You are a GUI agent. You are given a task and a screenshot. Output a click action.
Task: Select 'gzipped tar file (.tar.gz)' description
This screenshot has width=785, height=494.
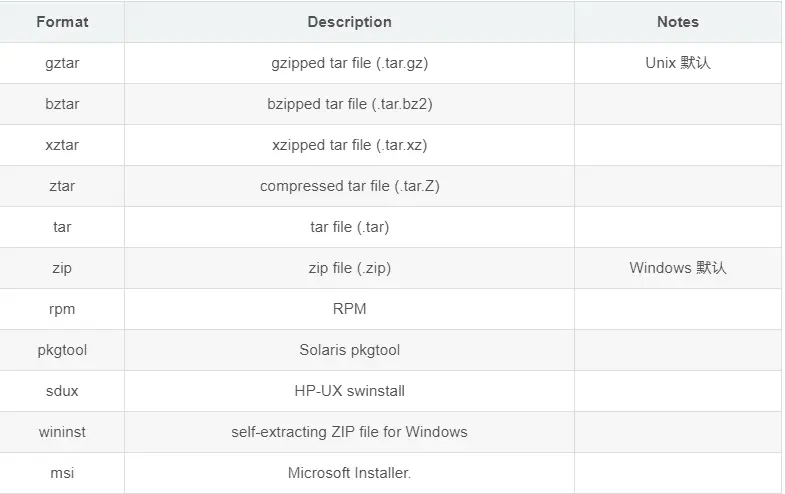pos(349,64)
